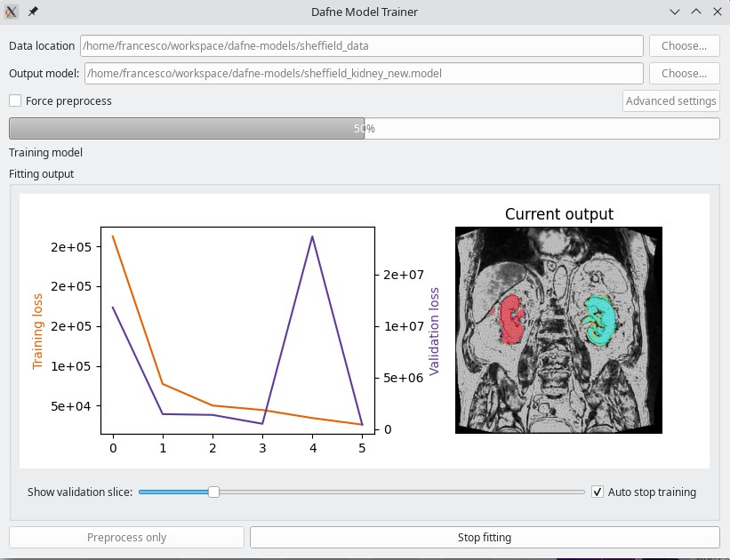Click the '1e+05' training axis tick
Viewport: 730px width, 560px height.
click(71, 366)
